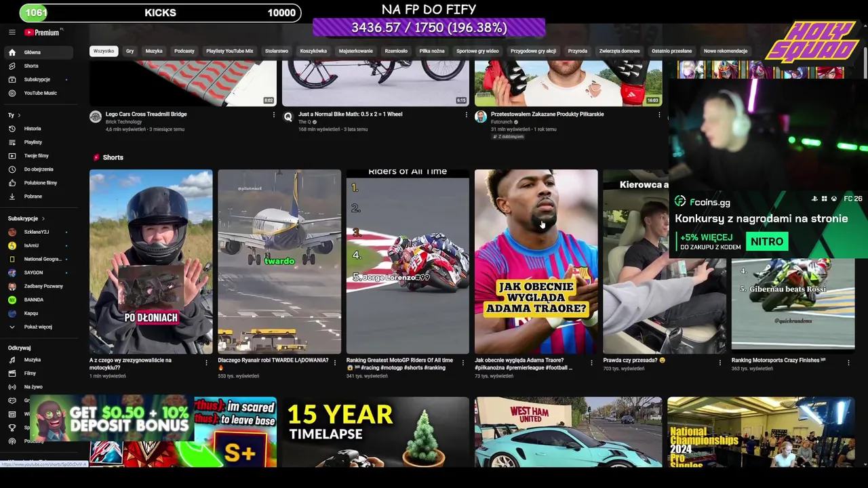The height and width of the screenshot is (488, 868).
Task: Select the Koszykówka filter chip
Action: pos(313,51)
